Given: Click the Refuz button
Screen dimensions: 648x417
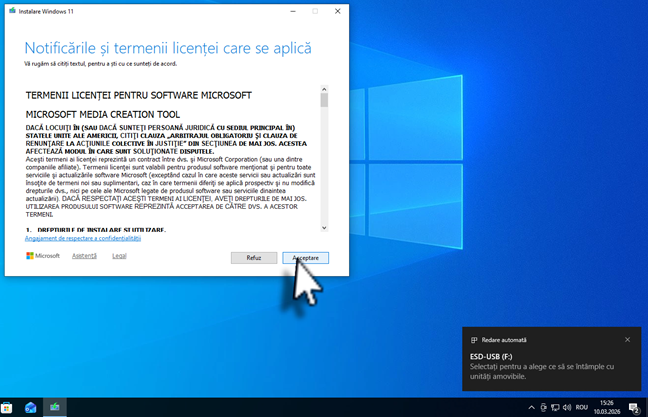Looking at the screenshot, I should (254, 258).
